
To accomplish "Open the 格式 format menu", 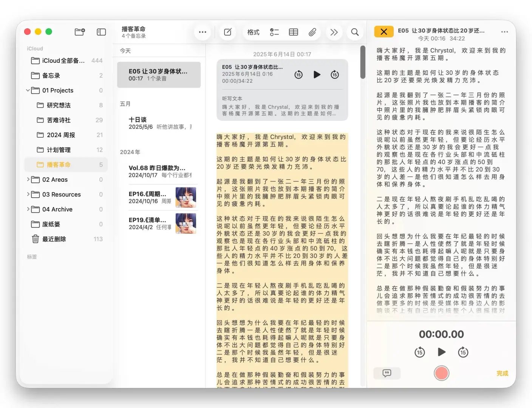I will pyautogui.click(x=253, y=32).
